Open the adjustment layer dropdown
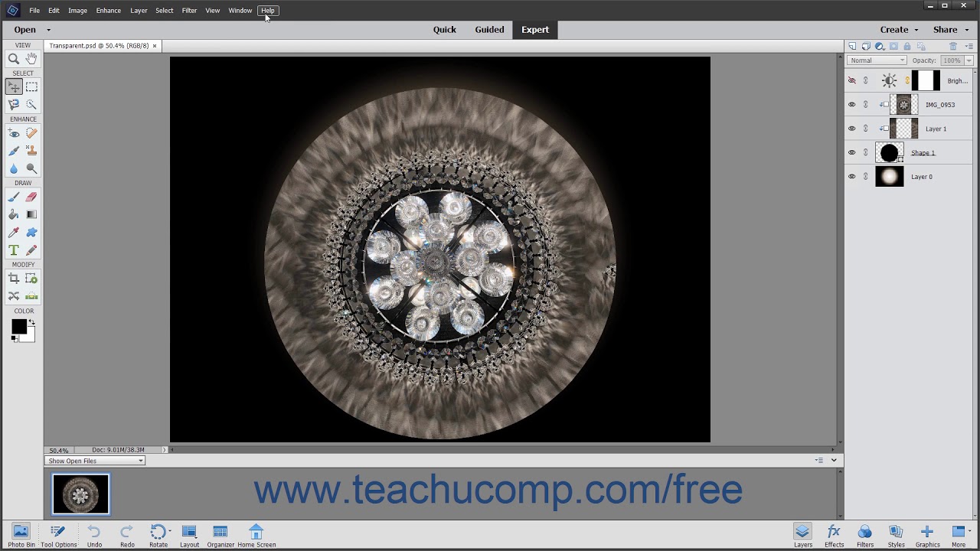This screenshot has width=980, height=551. pyautogui.click(x=880, y=47)
